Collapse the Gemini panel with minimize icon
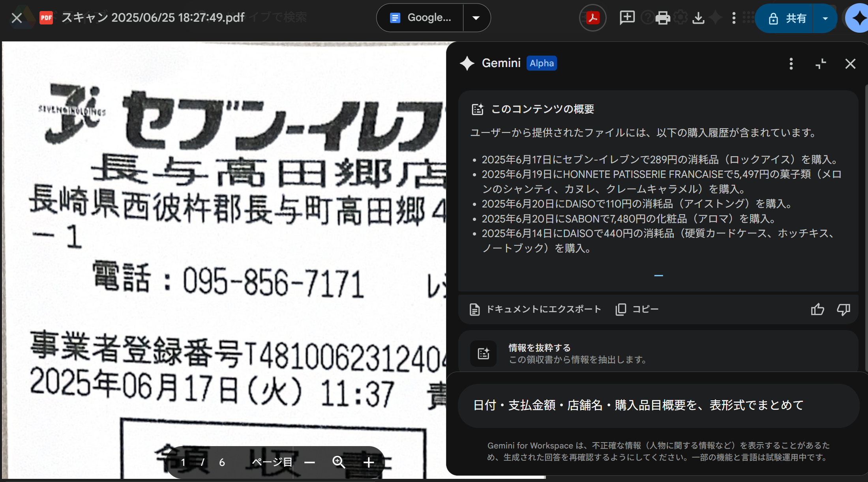 coord(821,64)
